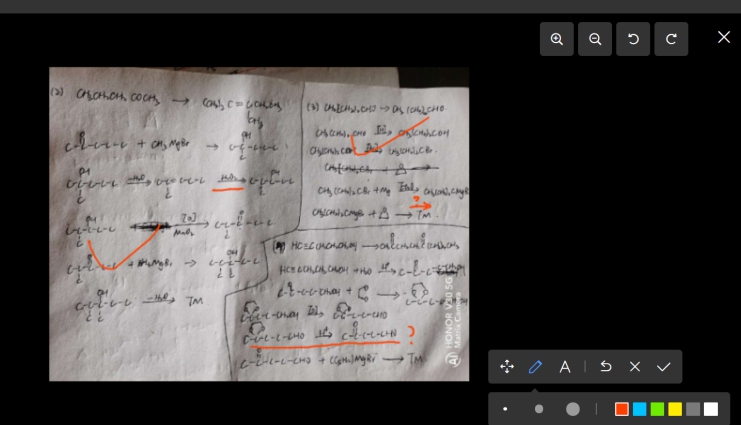This screenshot has height=425, width=741.
Task: Select the white color swatch
Action: click(x=711, y=409)
